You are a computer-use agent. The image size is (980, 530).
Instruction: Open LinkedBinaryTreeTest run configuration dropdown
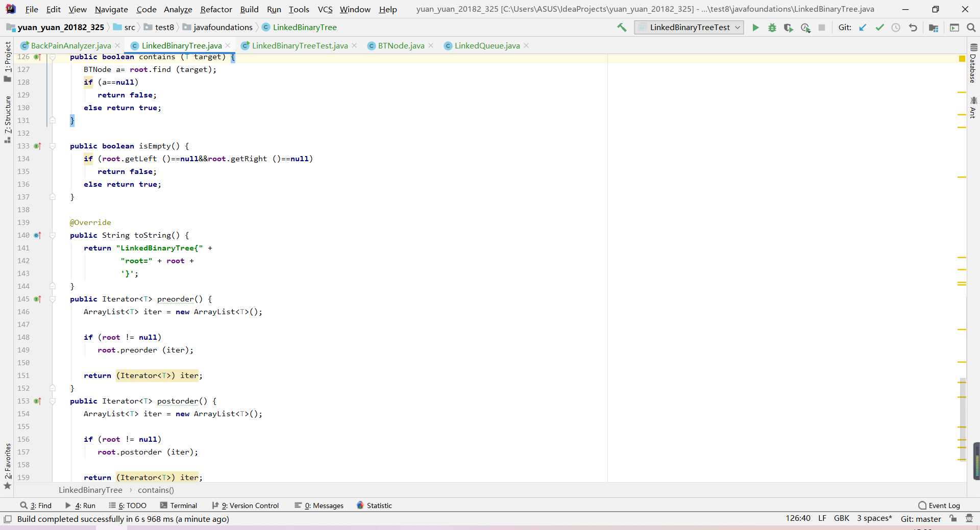[x=689, y=28]
